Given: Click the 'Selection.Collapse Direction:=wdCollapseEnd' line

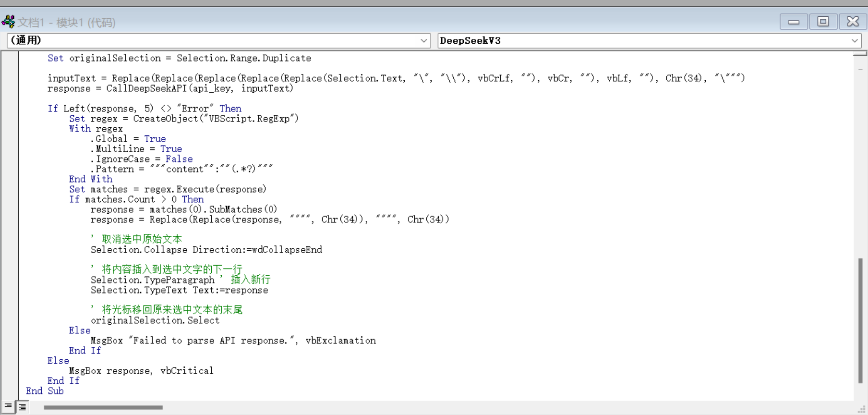Looking at the screenshot, I should click(206, 250).
